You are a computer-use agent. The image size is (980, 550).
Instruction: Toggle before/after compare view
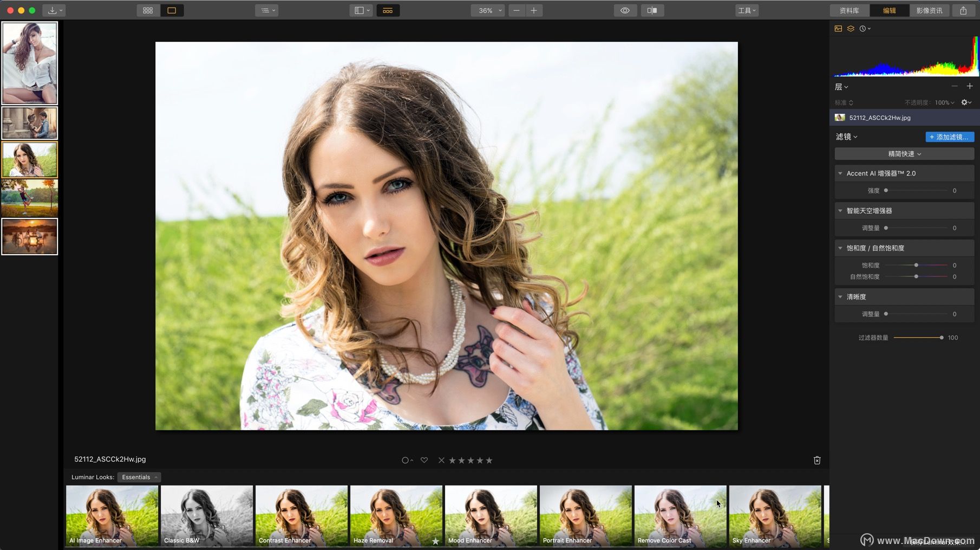pos(652,10)
